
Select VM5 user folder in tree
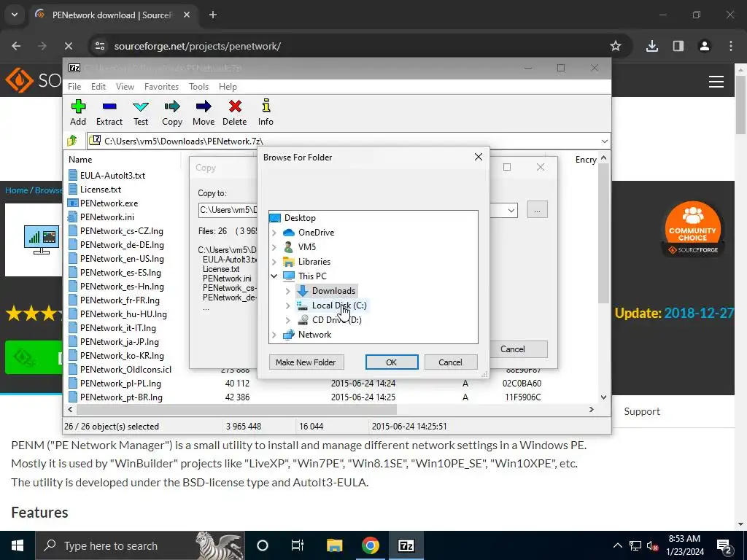[299, 246]
